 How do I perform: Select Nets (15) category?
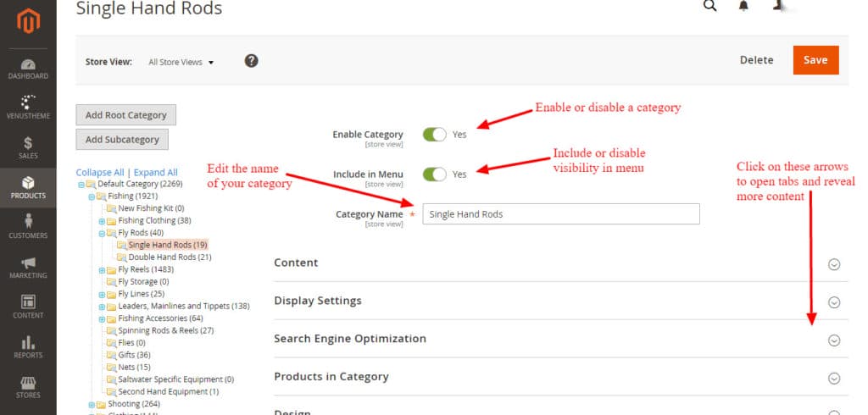[134, 367]
